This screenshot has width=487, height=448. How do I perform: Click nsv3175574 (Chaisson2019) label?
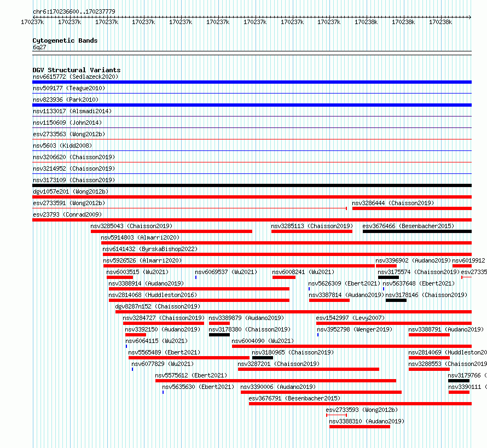(x=419, y=272)
